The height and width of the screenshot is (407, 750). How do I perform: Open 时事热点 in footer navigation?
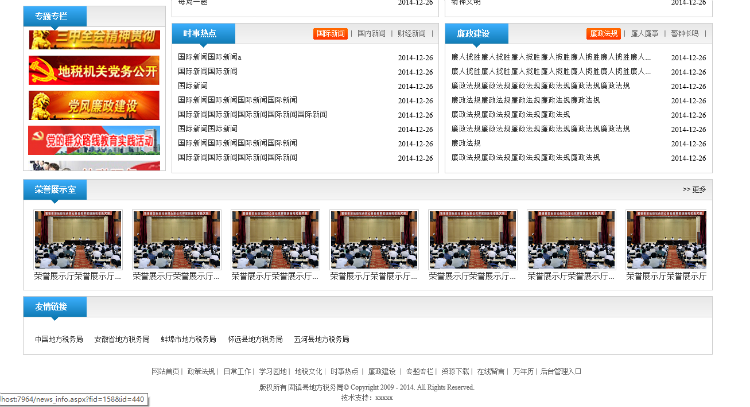point(344,371)
